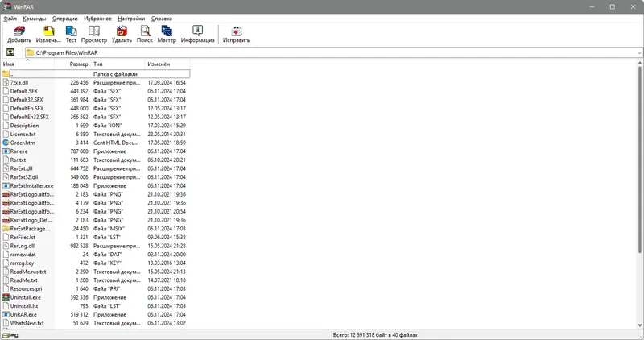Screen dimensions: 644x340
Task: Click the RarExtInstaller.exe icon
Action: (x=6, y=186)
